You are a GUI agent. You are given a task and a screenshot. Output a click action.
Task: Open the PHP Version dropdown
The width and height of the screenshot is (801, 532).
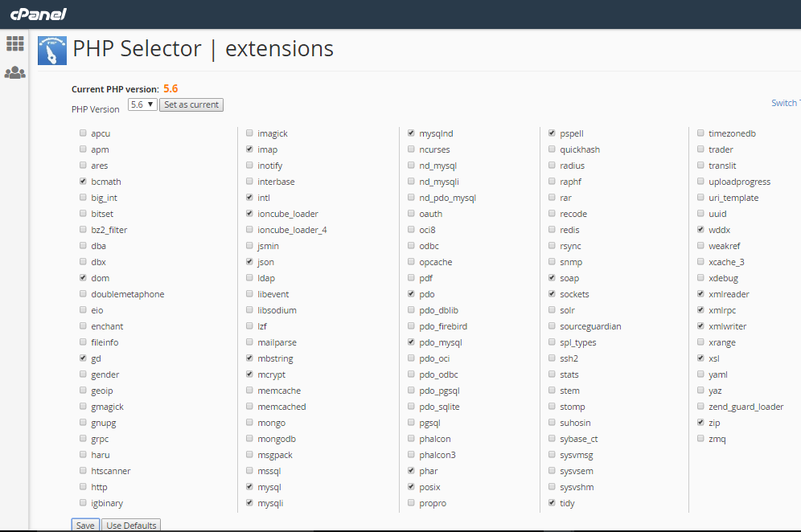tap(142, 104)
